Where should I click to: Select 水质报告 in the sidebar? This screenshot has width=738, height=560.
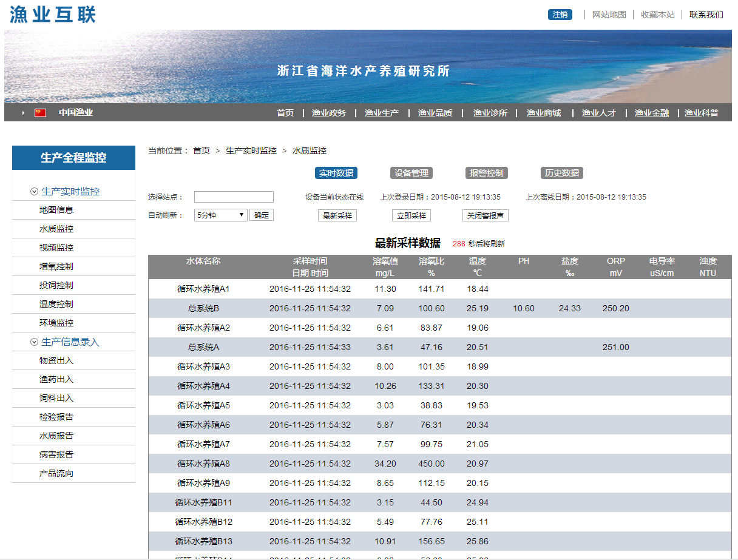point(56,436)
